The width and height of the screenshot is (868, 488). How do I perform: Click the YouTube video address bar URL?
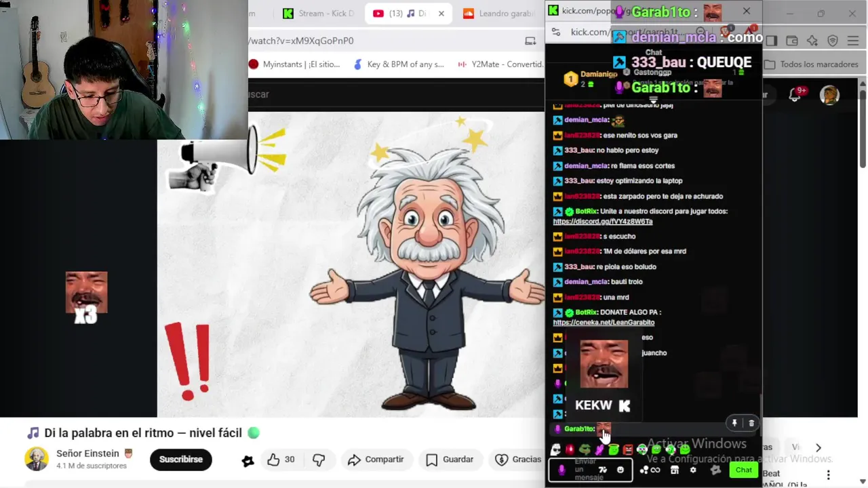[301, 41]
